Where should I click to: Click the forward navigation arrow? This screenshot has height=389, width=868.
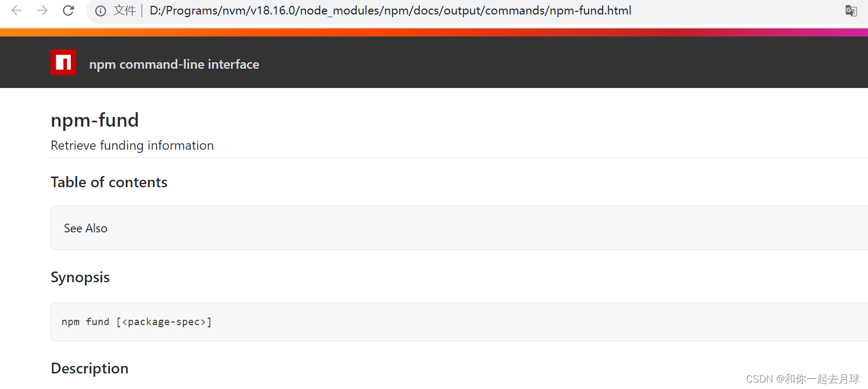[x=42, y=10]
